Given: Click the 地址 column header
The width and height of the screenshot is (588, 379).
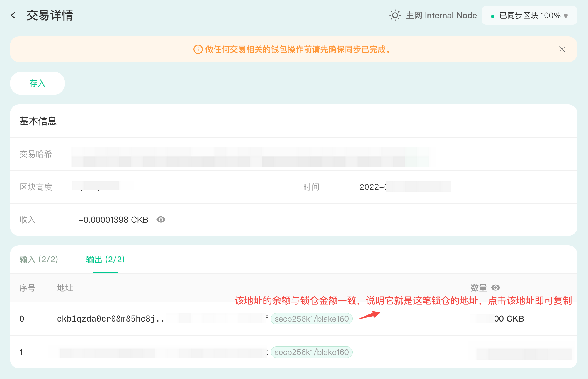Looking at the screenshot, I should pos(65,288).
